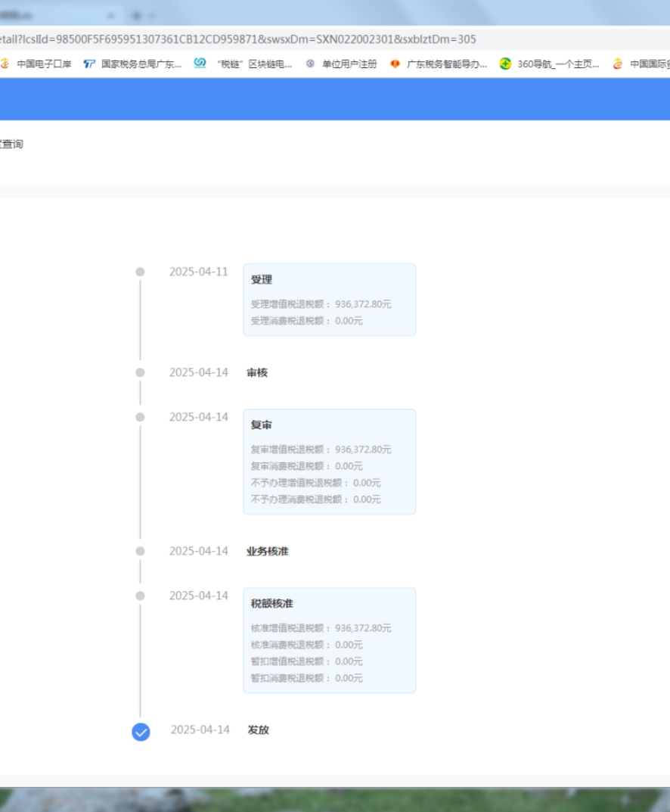Expand the 复审 detail card
Viewport: 670px width, 812px height.
coord(328,460)
